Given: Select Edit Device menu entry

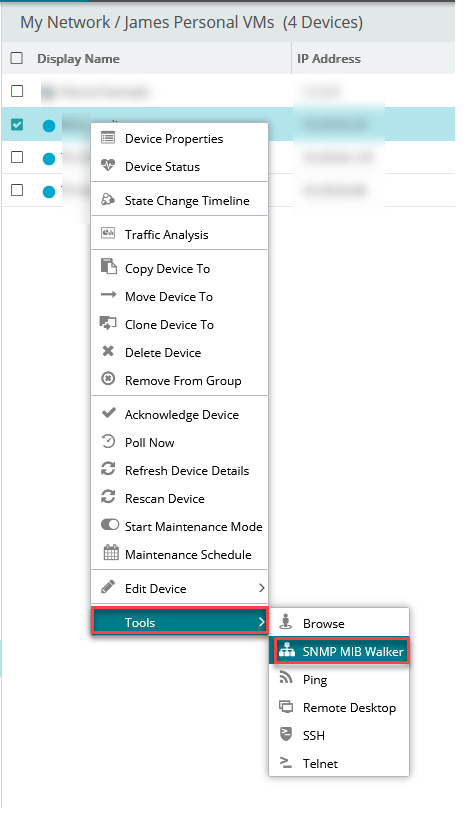Looking at the screenshot, I should click(180, 588).
